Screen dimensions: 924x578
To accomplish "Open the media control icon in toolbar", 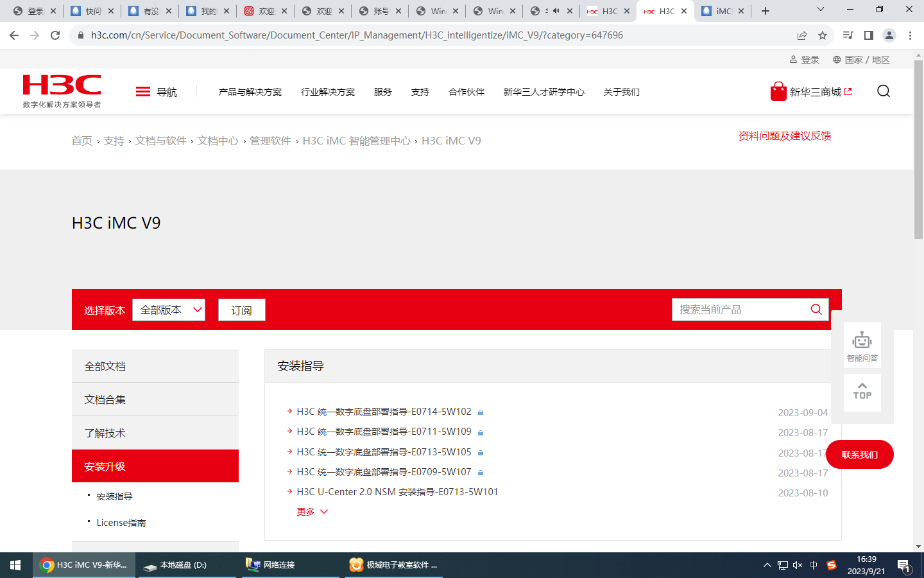I will pos(848,35).
